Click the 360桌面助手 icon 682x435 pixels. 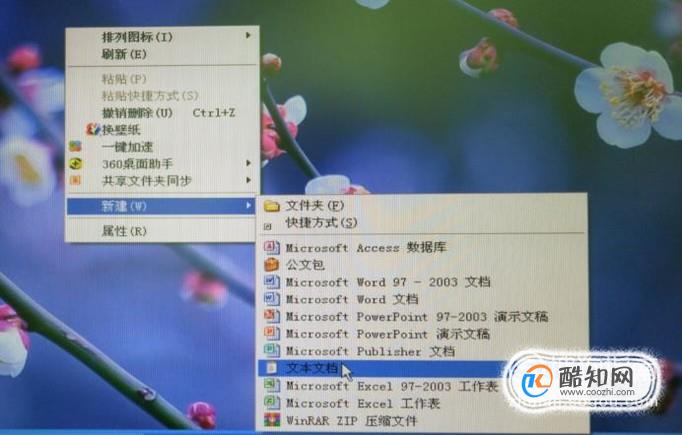click(76, 164)
